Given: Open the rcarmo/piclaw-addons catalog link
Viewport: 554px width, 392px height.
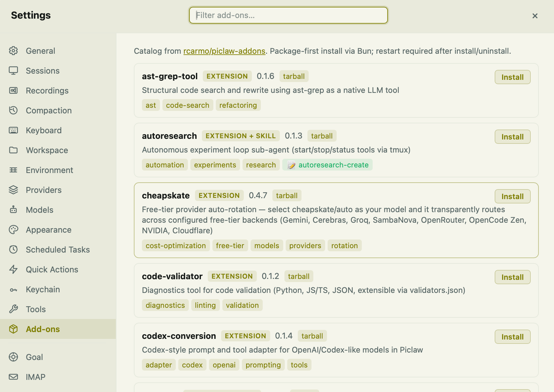Looking at the screenshot, I should pos(224,51).
